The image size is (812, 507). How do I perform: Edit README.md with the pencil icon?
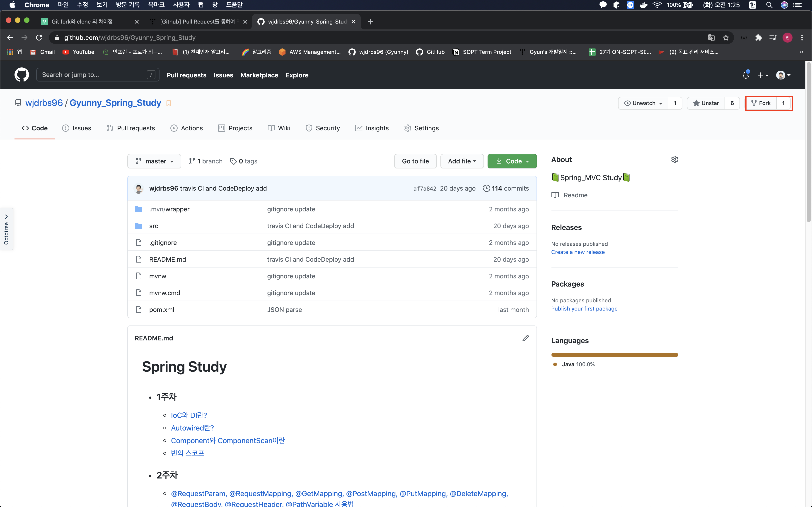[525, 338]
